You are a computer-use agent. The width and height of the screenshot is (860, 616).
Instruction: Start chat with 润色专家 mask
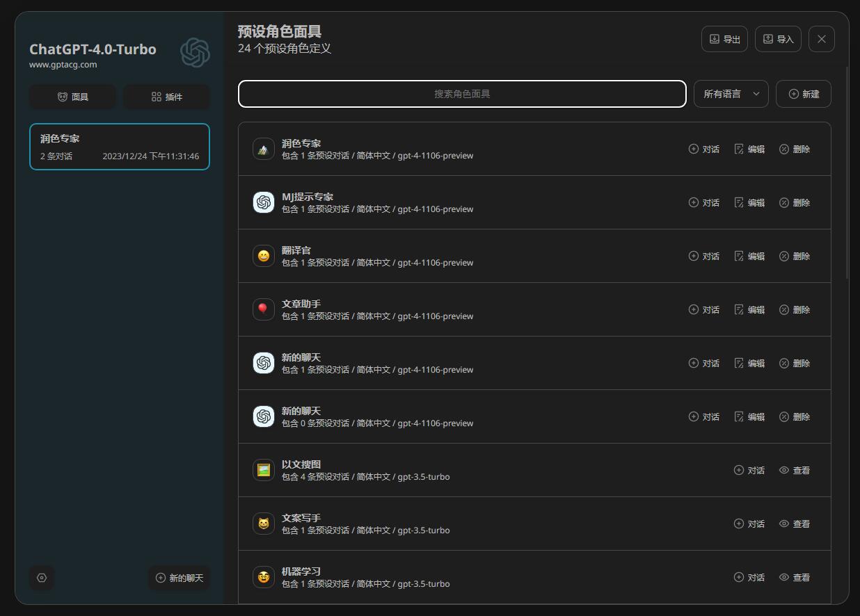(703, 149)
